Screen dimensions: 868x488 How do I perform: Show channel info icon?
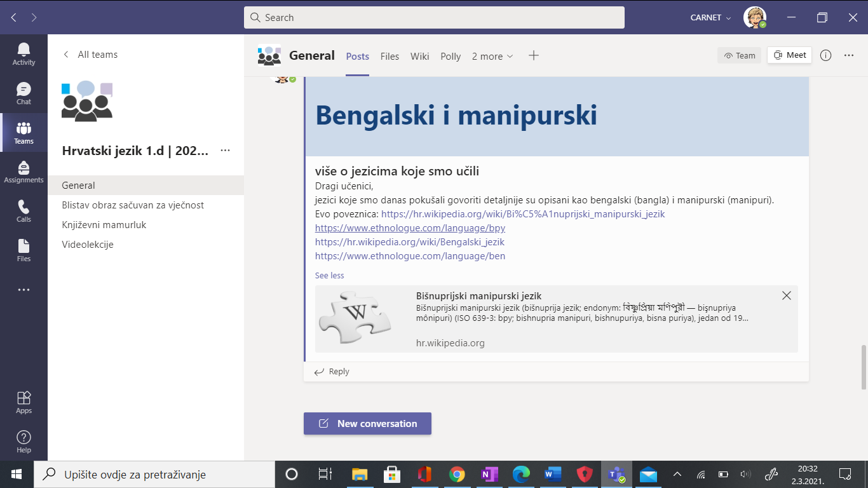click(825, 55)
